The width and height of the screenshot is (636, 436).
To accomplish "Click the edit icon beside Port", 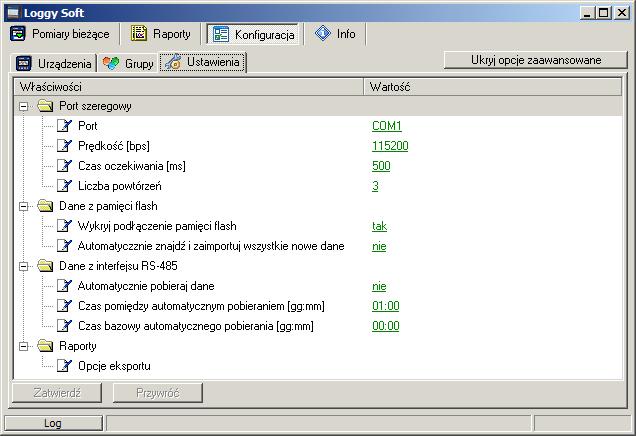I will [x=64, y=126].
